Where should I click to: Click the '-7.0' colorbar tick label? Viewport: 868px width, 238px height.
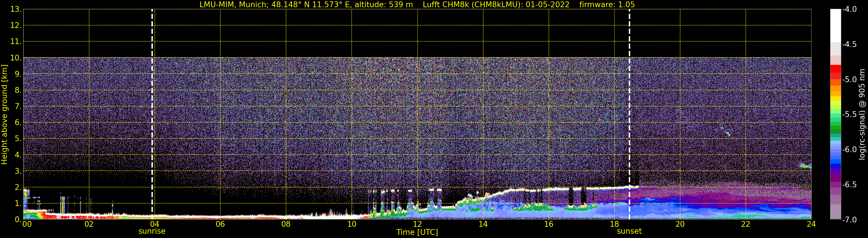pyautogui.click(x=850, y=220)
